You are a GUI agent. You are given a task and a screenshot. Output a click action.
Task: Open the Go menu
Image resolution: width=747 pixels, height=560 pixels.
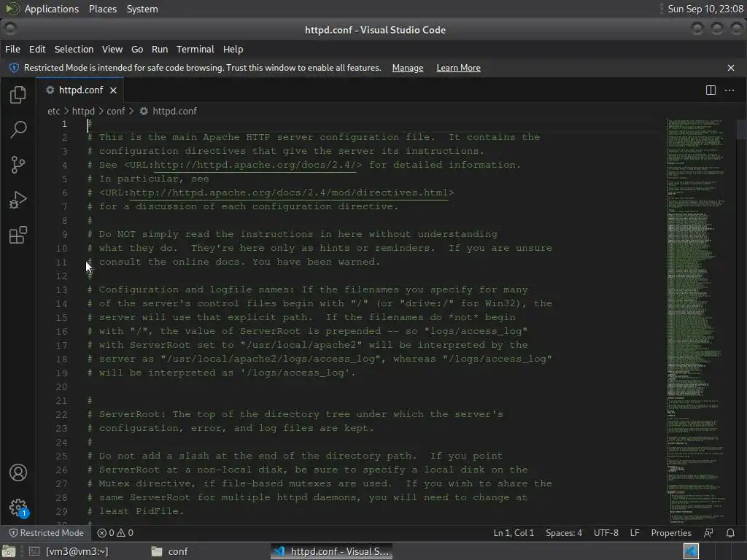(x=137, y=49)
